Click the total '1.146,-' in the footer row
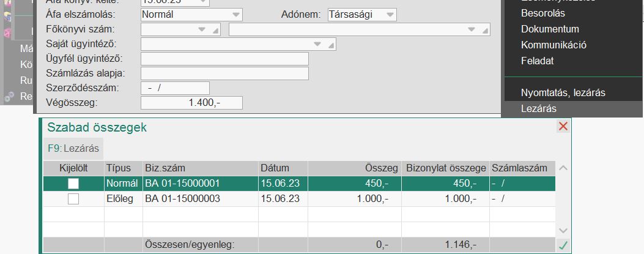The height and width of the screenshot is (254, 644). pyautogui.click(x=446, y=245)
